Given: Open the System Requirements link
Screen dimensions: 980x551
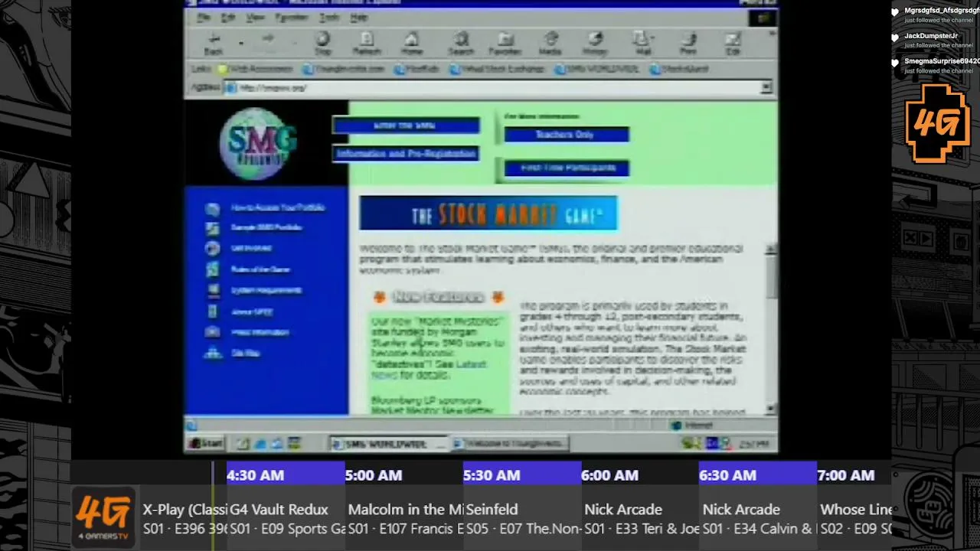Looking at the screenshot, I should pos(266,291).
